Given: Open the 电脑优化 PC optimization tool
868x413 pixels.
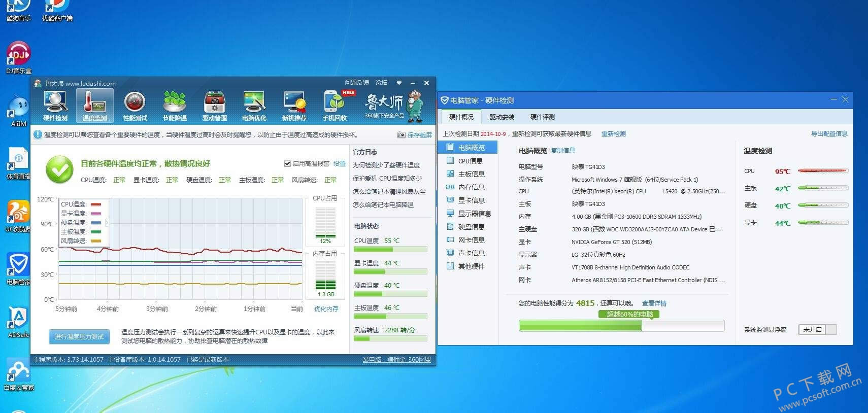Looking at the screenshot, I should [254, 106].
